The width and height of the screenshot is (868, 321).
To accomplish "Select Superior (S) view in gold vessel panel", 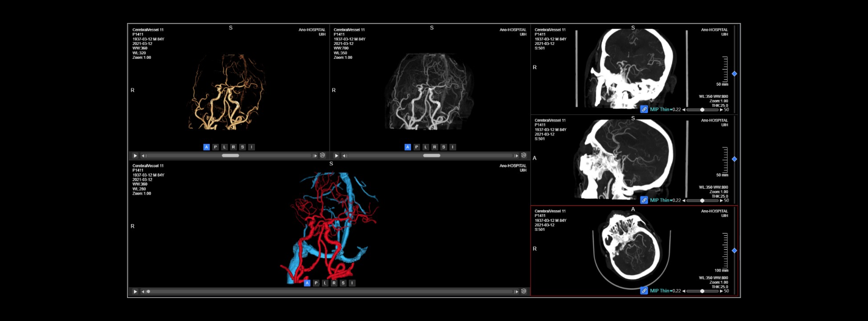I will coord(242,147).
